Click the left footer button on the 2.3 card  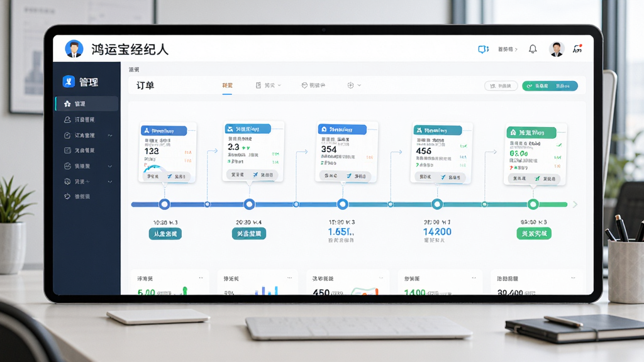click(x=237, y=175)
